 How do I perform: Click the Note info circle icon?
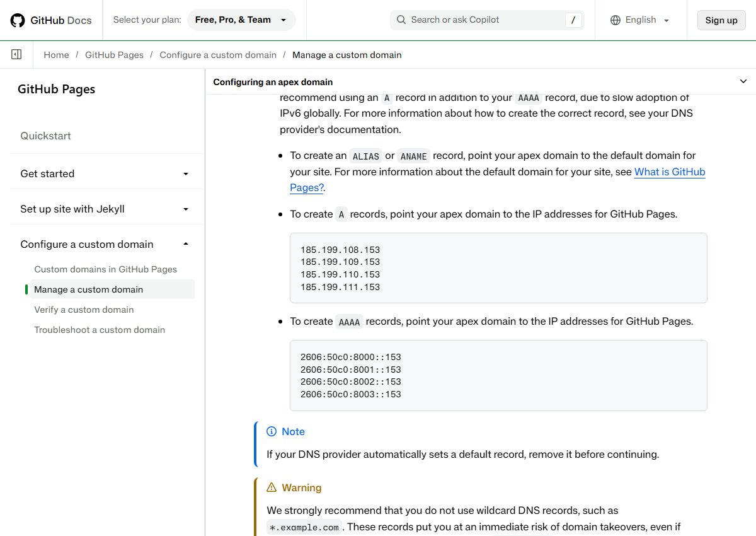272,431
